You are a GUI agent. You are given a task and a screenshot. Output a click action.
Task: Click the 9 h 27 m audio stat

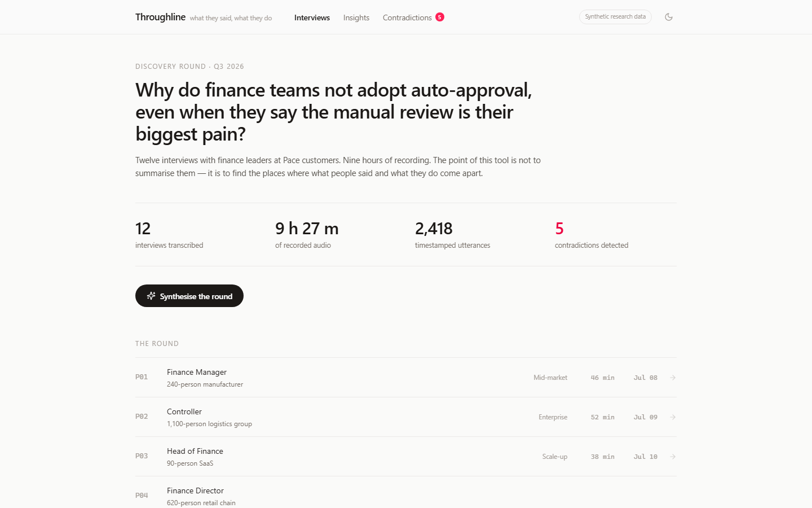click(307, 235)
